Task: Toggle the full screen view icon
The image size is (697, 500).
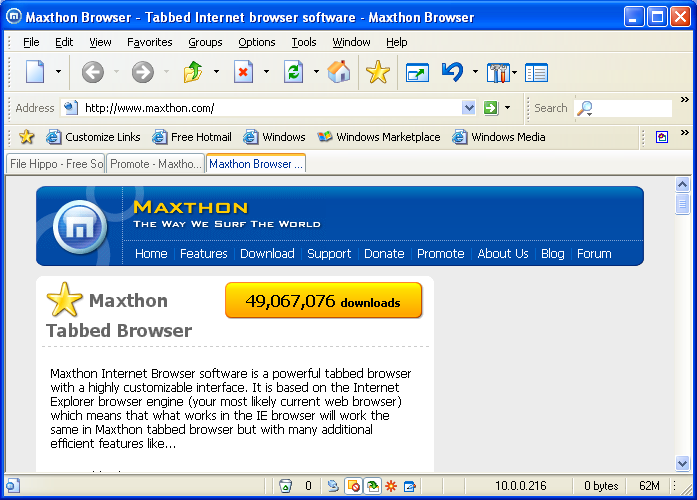Action: pos(416,72)
